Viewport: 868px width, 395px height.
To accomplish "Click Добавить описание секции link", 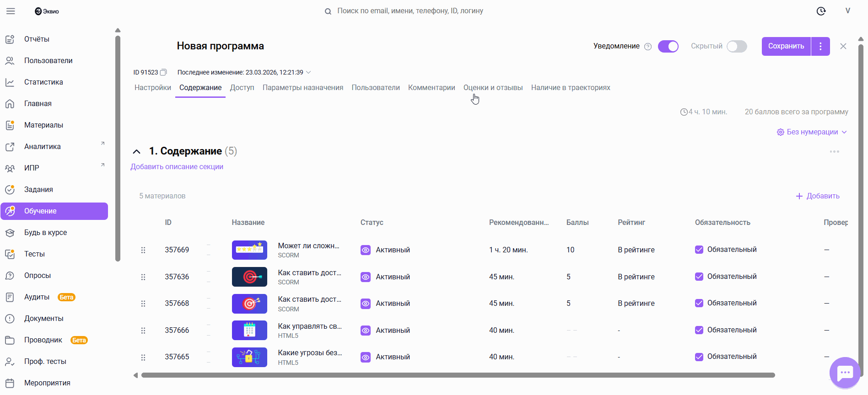I will (x=177, y=167).
